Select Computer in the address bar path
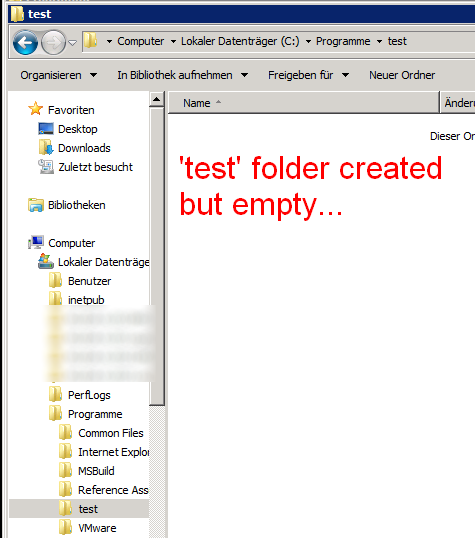Viewport: 475px width, 538px height. click(x=140, y=41)
